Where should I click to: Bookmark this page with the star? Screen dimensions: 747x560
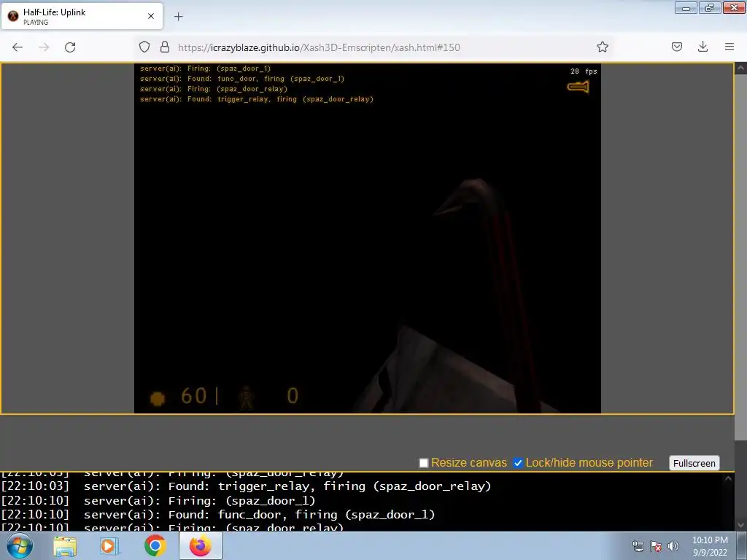(x=602, y=47)
